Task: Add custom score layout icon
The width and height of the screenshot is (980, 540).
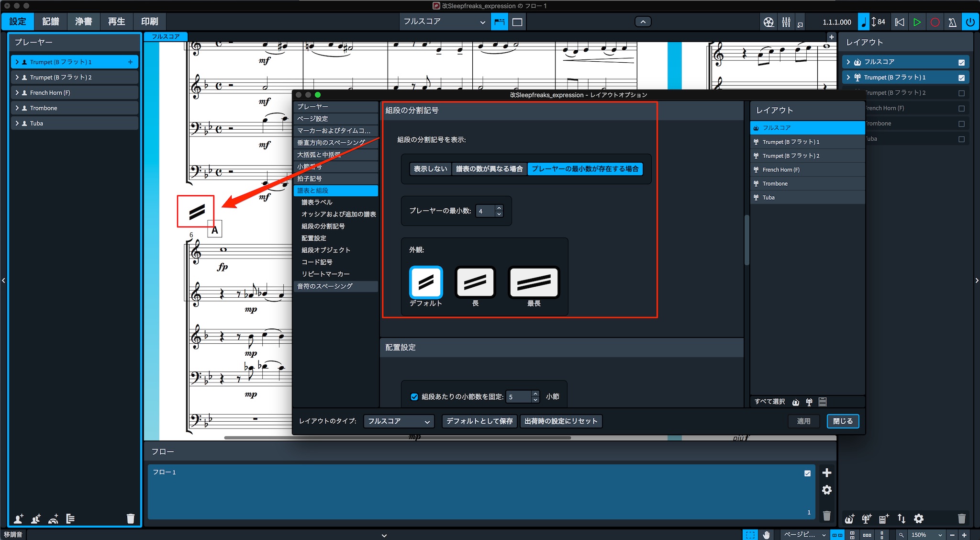Action: pyautogui.click(x=884, y=518)
